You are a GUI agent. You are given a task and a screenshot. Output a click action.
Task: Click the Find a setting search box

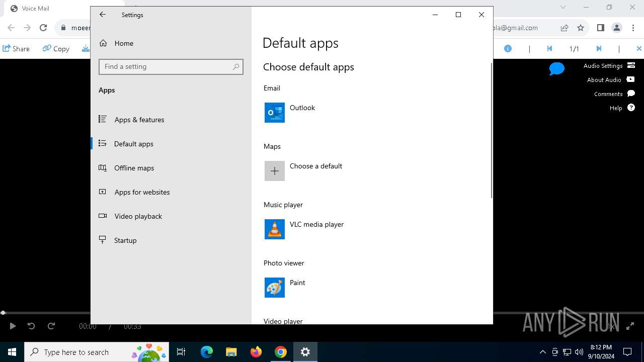click(x=171, y=67)
